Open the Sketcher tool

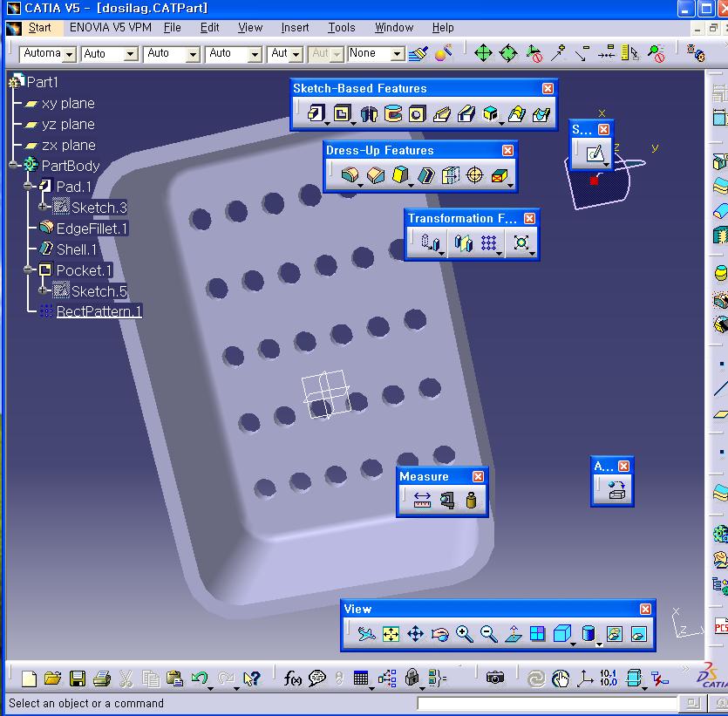tap(595, 154)
